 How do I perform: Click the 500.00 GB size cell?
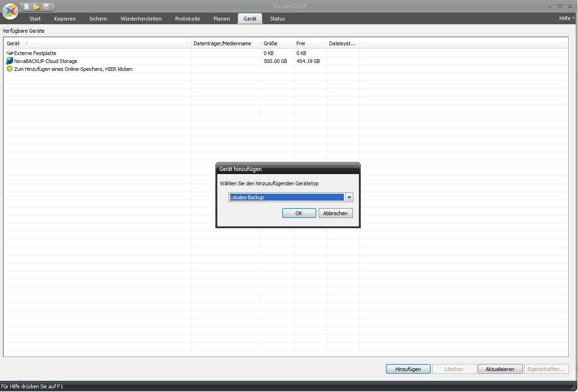(276, 61)
